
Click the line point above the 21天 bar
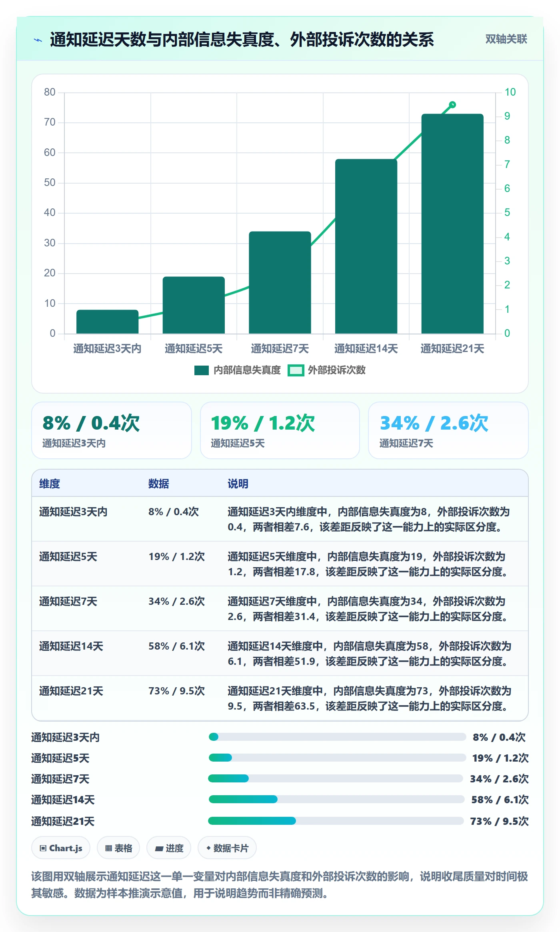point(452,105)
